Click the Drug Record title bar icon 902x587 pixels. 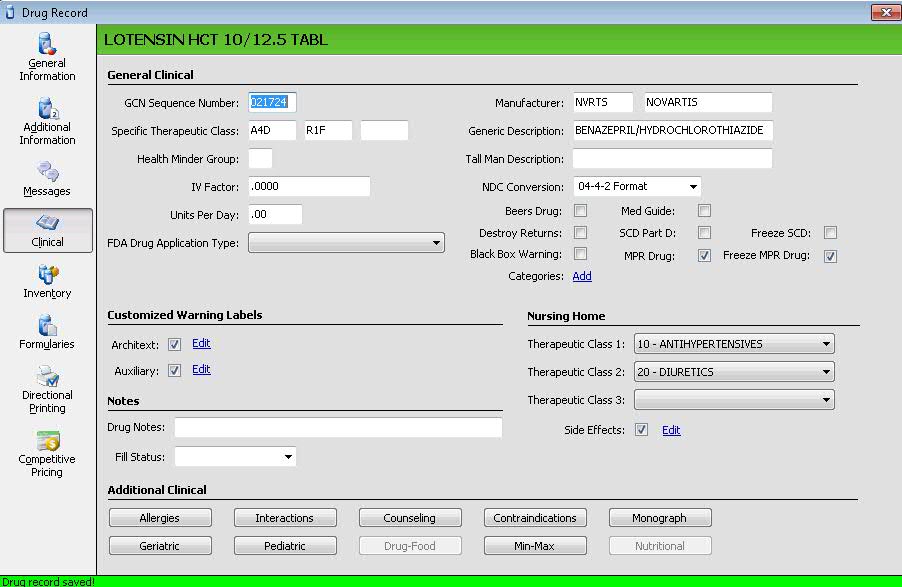coord(10,12)
